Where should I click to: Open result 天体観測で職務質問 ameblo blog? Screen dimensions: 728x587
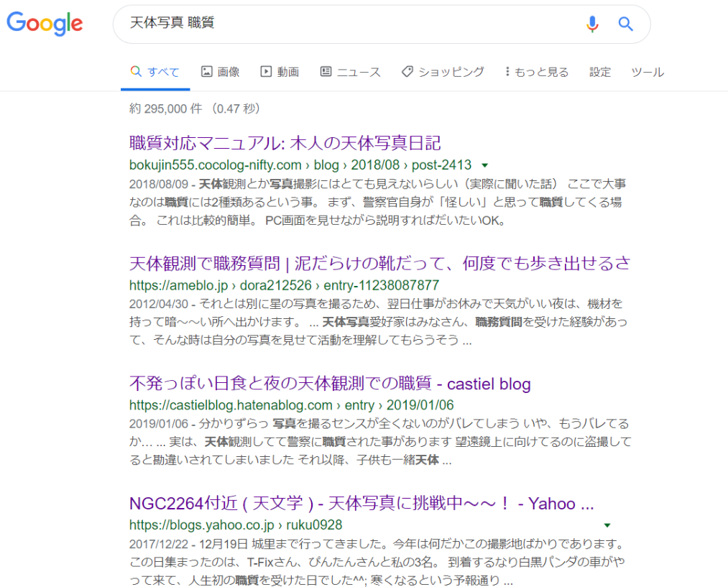tap(379, 263)
